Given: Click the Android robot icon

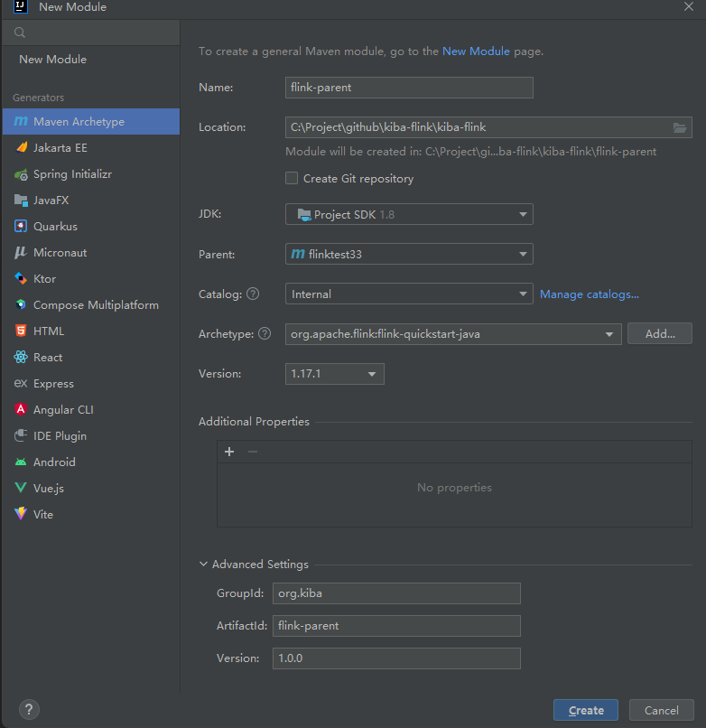Looking at the screenshot, I should (21, 462).
